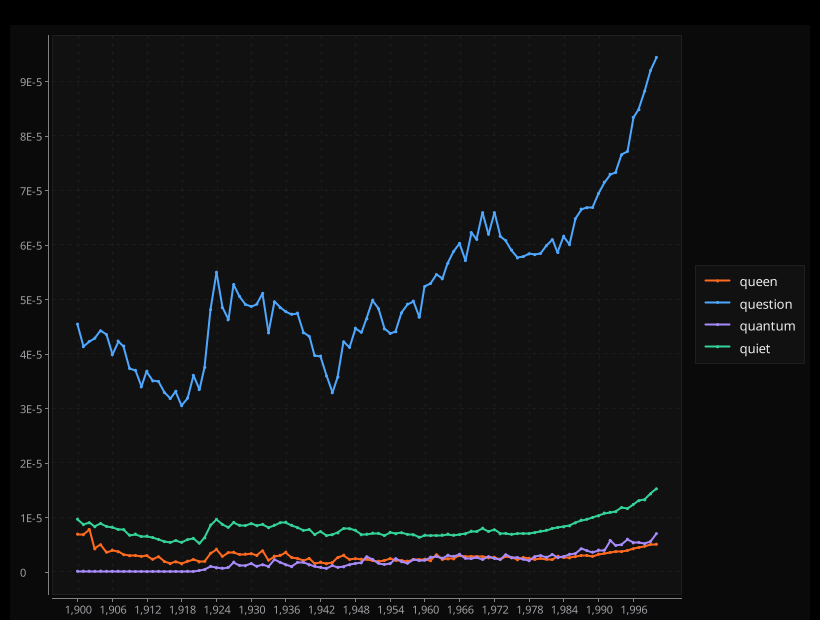Toggle 'quantum' series visibility in legend
This screenshot has width=820, height=620.
point(767,326)
